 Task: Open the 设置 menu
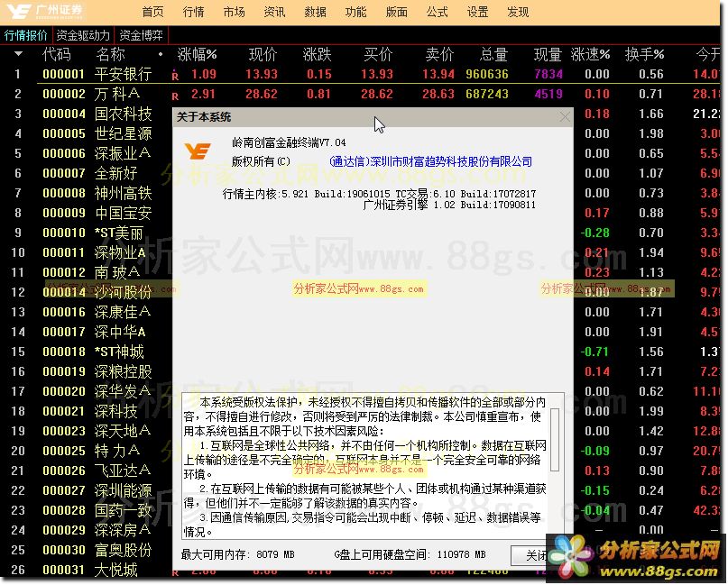tap(477, 12)
